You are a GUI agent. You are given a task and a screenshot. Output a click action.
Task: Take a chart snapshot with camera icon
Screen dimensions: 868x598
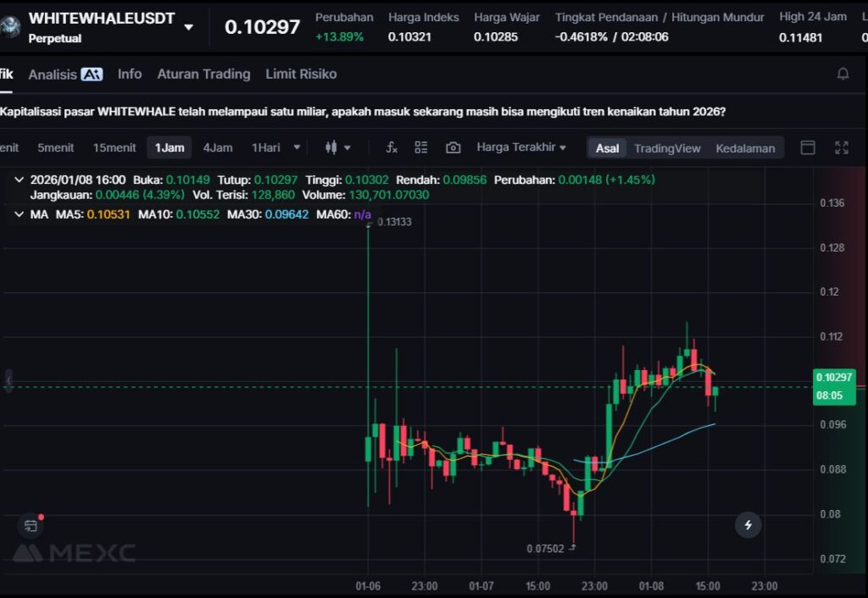pos(453,147)
